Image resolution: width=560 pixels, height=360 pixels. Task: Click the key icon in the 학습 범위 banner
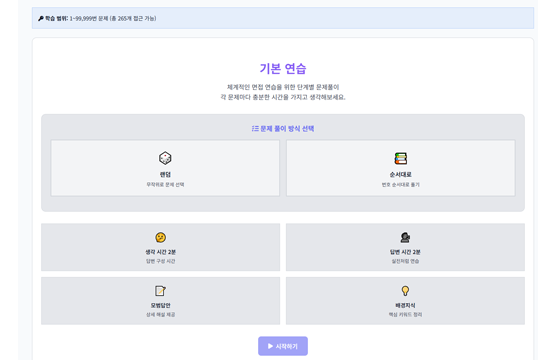click(x=41, y=18)
